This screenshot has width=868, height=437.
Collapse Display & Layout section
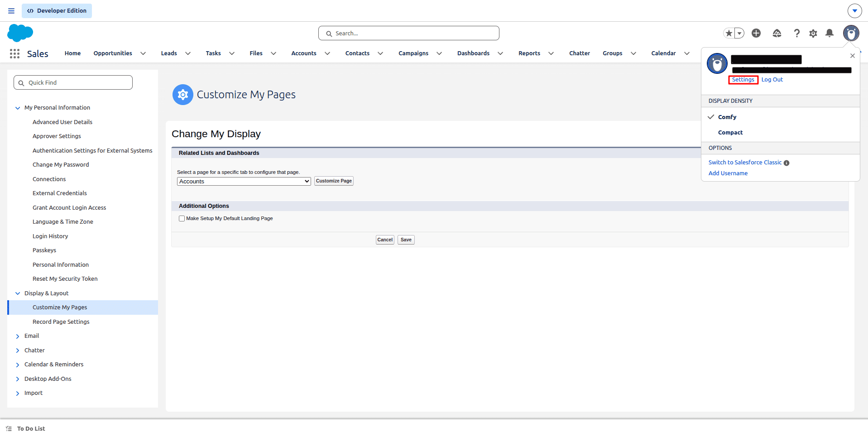pyautogui.click(x=18, y=293)
